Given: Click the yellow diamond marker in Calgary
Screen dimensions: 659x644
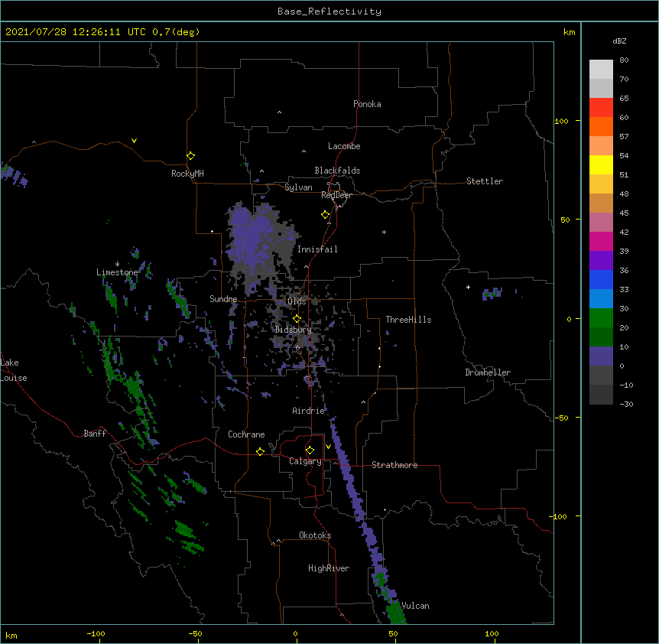Looking at the screenshot, I should [310, 450].
